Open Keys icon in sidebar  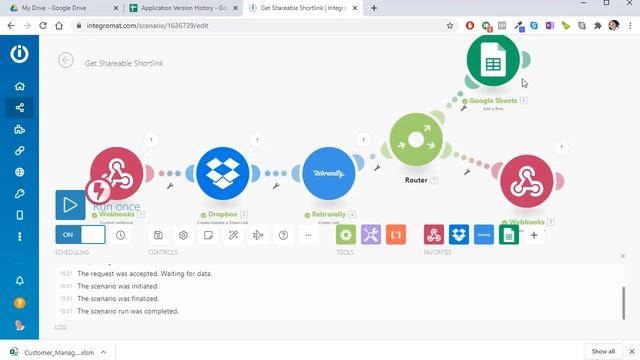20,193
